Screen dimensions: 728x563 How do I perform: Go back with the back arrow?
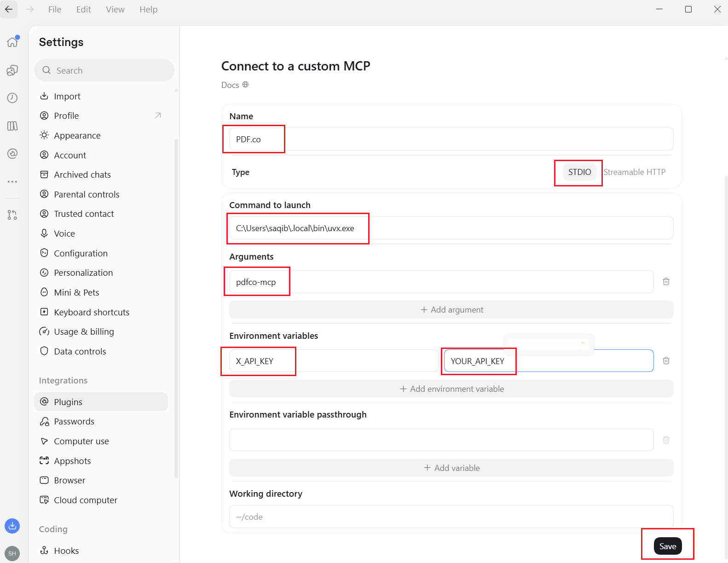click(9, 9)
